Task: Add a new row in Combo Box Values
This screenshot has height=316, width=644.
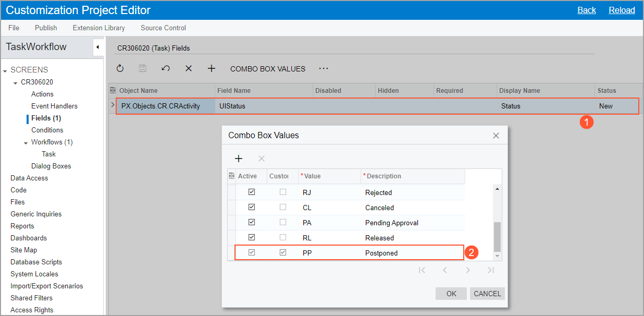Action: click(x=239, y=159)
